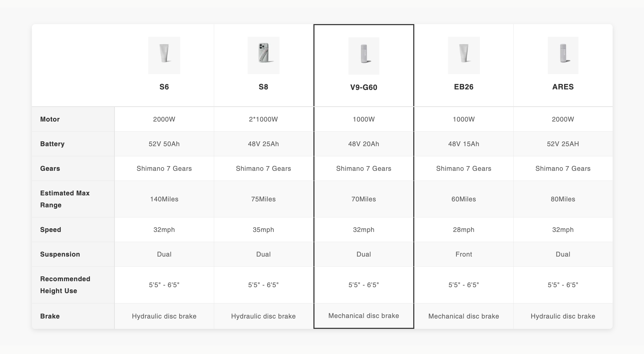This screenshot has width=644, height=354.
Task: Open the S8 product thumbnail image
Action: coord(263,55)
